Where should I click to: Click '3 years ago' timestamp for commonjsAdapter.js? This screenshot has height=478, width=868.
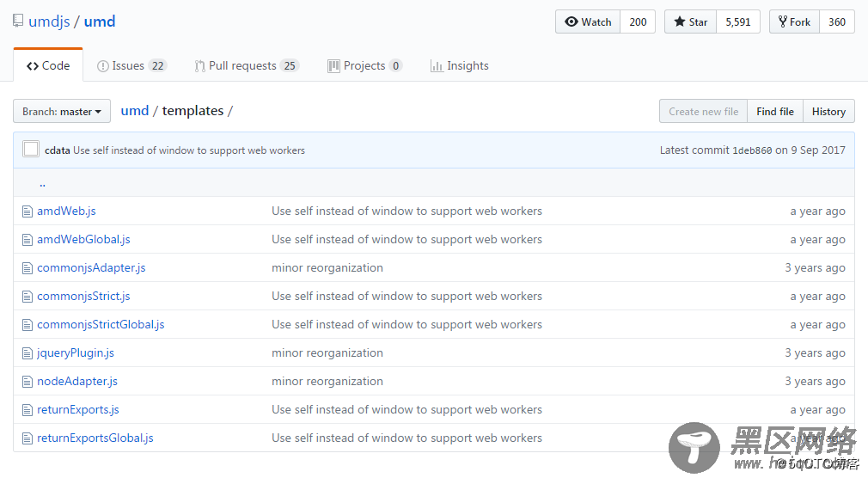point(815,268)
